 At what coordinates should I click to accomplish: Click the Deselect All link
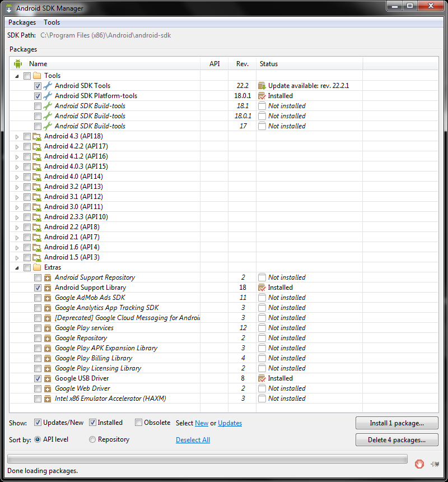pos(193,440)
